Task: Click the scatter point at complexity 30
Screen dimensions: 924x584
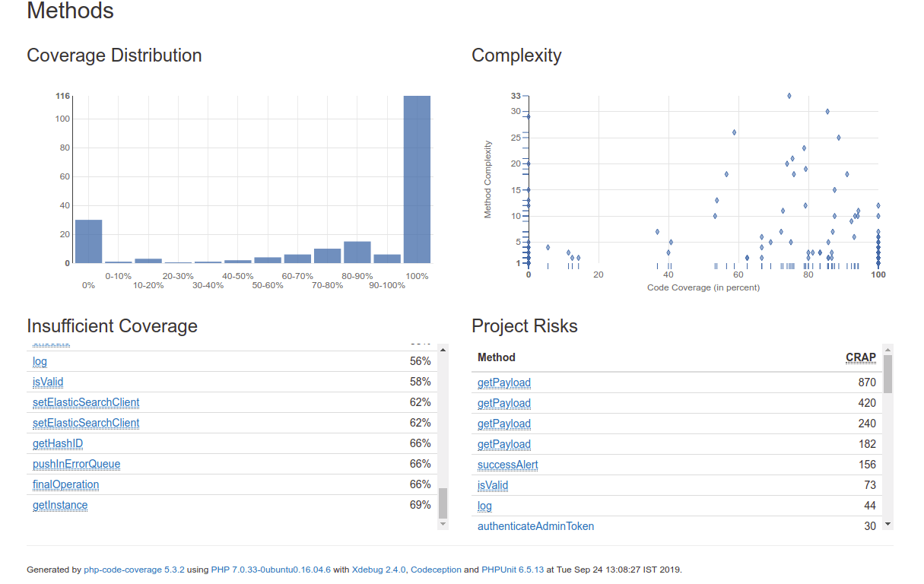Action: [x=827, y=112]
